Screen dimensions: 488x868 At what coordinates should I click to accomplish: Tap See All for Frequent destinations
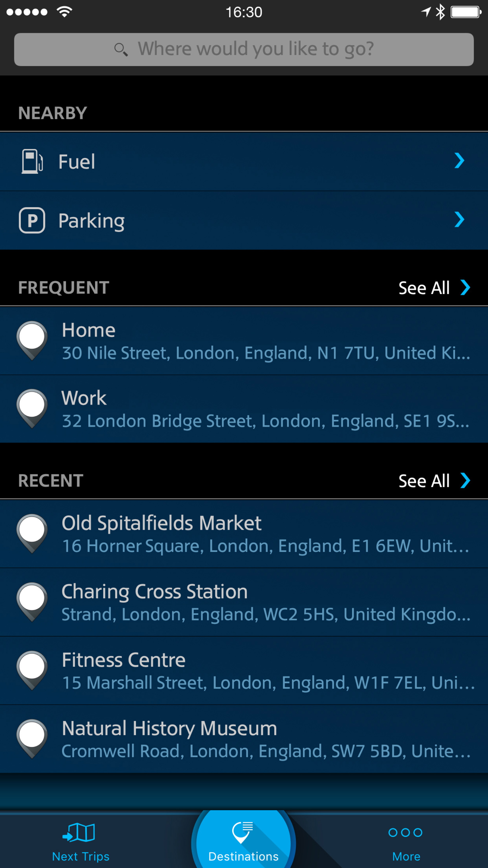coord(424,288)
